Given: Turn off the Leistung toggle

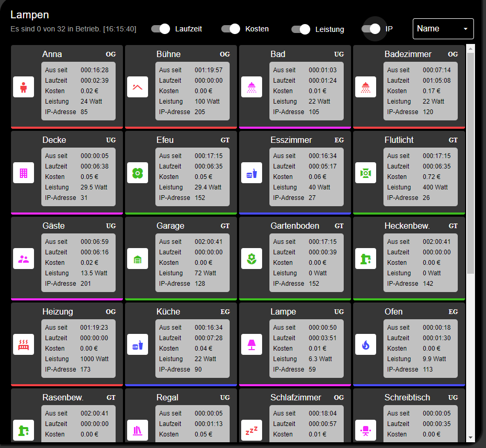Looking at the screenshot, I should pyautogui.click(x=301, y=29).
